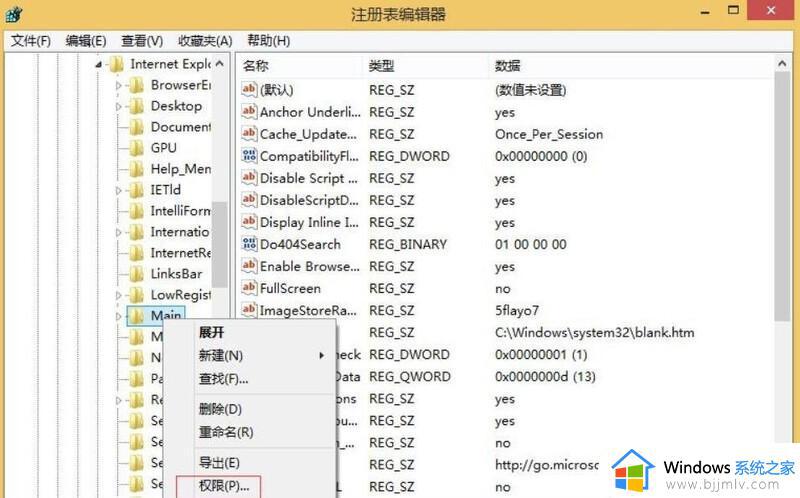
Task: Click the BrowserEmulation folder icon
Action: [x=136, y=85]
